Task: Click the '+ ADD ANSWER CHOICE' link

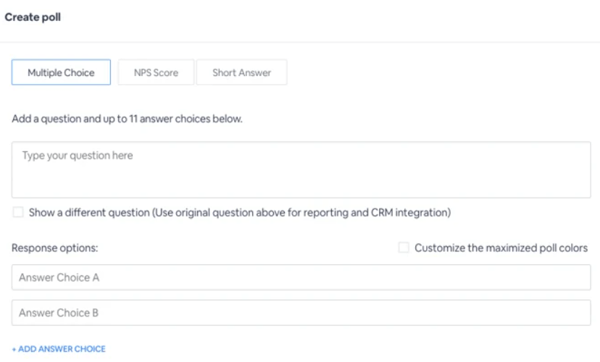Action: pos(59,349)
